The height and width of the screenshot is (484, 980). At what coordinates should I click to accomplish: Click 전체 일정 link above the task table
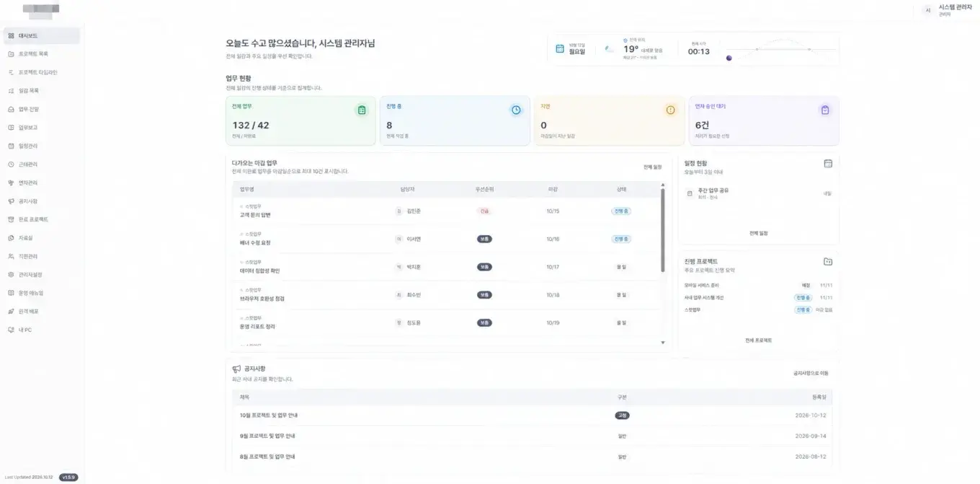click(x=652, y=167)
